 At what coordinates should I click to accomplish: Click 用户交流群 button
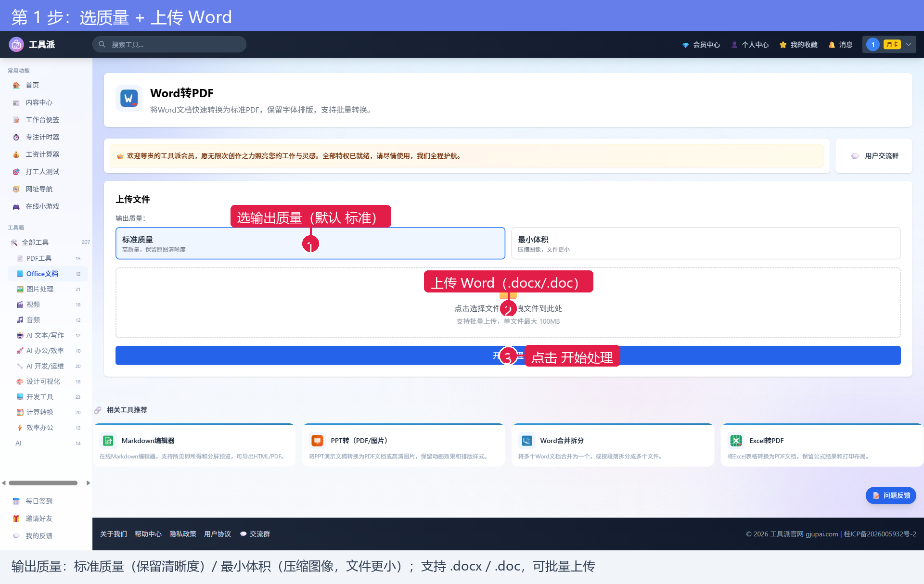[x=874, y=156]
